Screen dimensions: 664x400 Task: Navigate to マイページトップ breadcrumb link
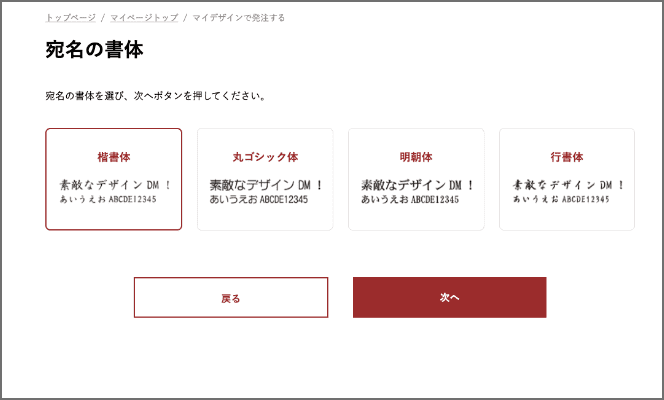pyautogui.click(x=144, y=18)
